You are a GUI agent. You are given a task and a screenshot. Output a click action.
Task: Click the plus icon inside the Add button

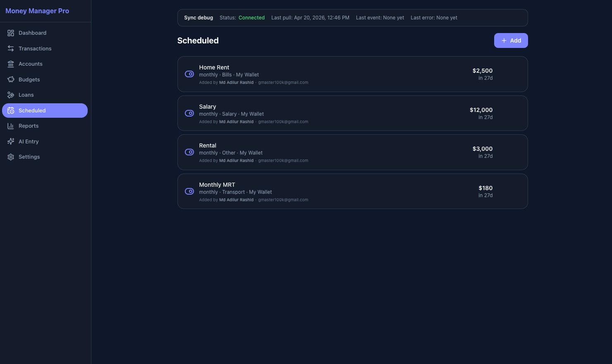point(504,40)
